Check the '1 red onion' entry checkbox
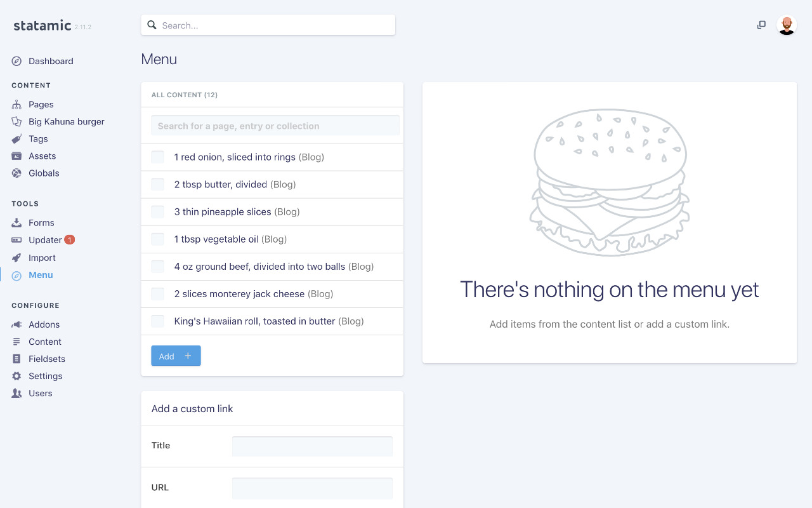Viewport: 812px width, 508px height. (157, 157)
